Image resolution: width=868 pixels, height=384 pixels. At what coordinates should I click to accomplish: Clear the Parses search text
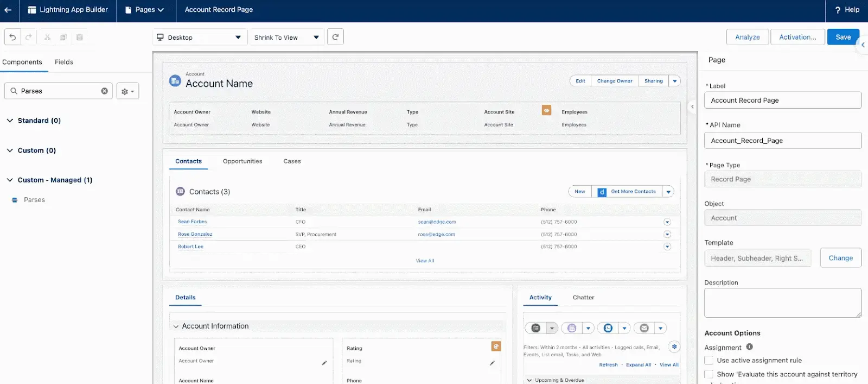pyautogui.click(x=104, y=91)
